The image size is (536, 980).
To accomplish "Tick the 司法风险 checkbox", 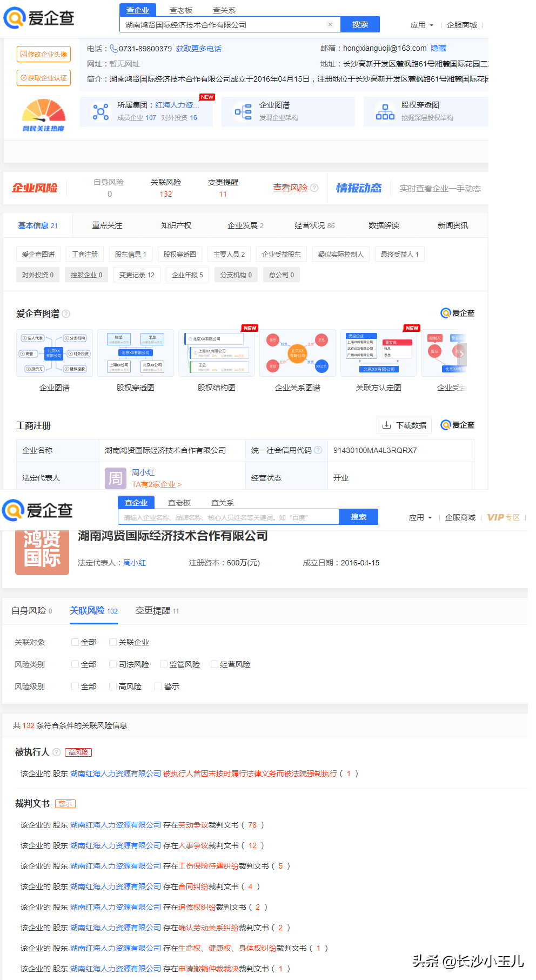I will click(113, 664).
